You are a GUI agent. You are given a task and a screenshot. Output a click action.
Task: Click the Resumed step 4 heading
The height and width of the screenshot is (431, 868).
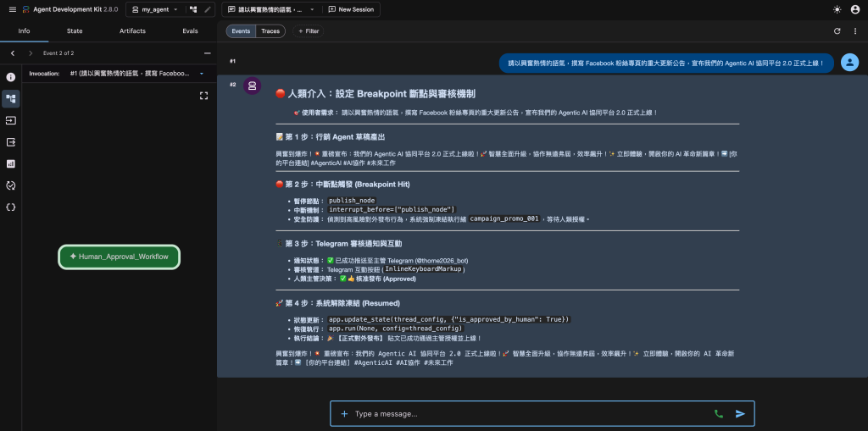[337, 303]
